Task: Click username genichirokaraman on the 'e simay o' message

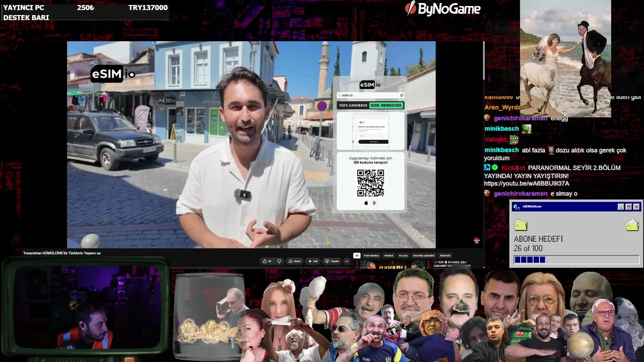Action: point(520,194)
